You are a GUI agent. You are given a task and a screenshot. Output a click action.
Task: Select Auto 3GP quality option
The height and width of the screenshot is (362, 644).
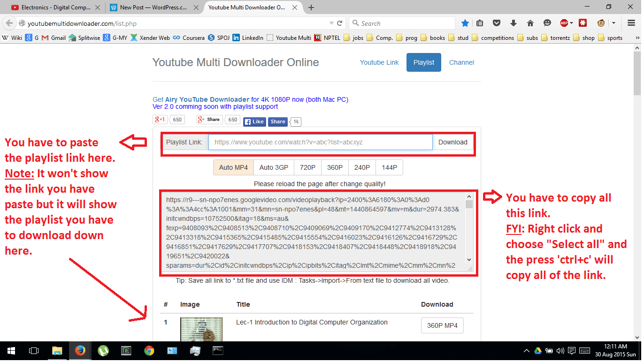click(x=274, y=167)
